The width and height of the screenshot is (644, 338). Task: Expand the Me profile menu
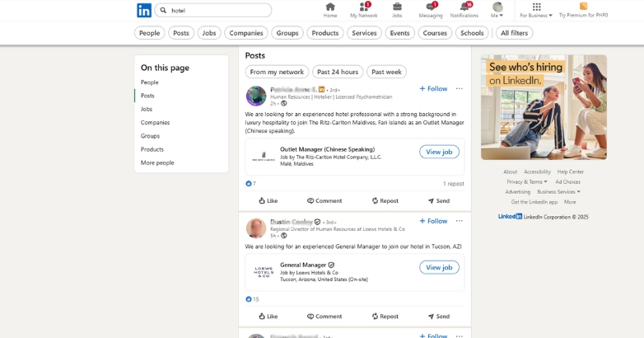coord(497,10)
